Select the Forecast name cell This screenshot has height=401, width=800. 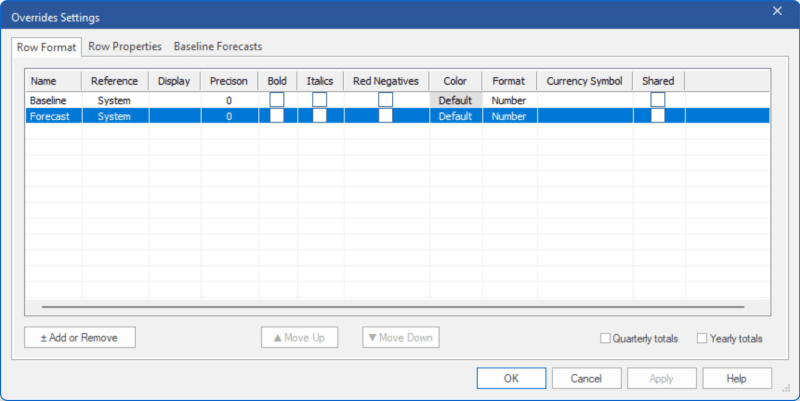click(x=54, y=116)
